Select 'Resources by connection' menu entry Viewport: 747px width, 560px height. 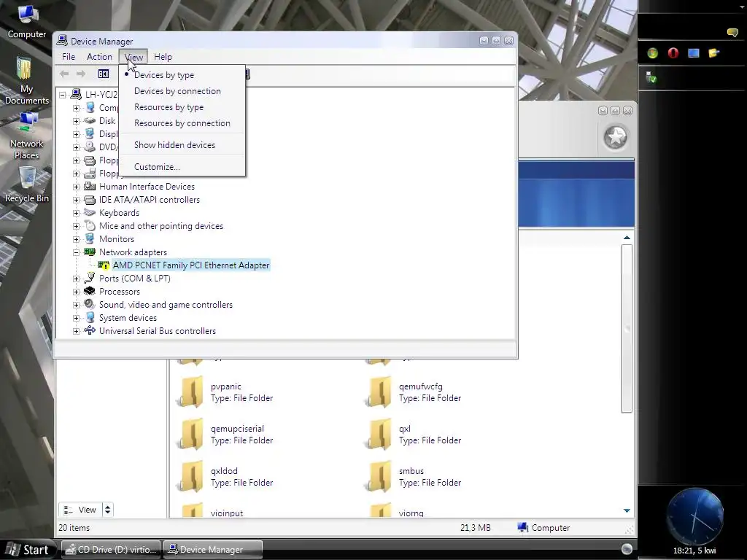pyautogui.click(x=182, y=122)
